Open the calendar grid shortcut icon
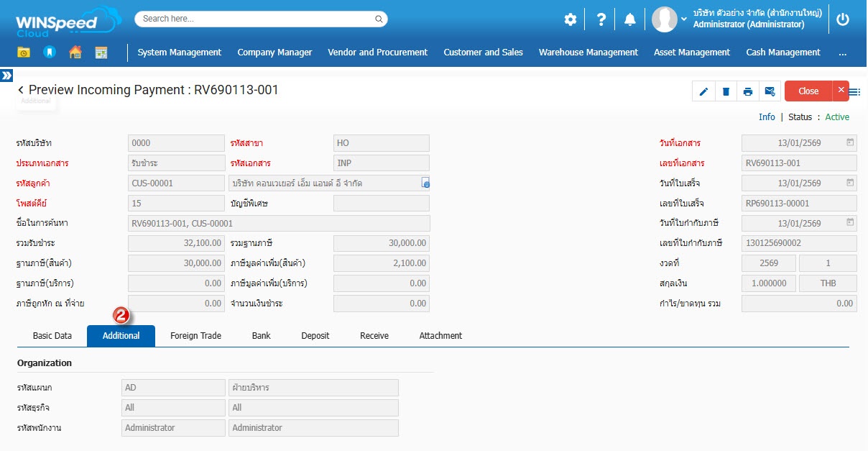Screen dimensions: 868x451 [x=101, y=53]
